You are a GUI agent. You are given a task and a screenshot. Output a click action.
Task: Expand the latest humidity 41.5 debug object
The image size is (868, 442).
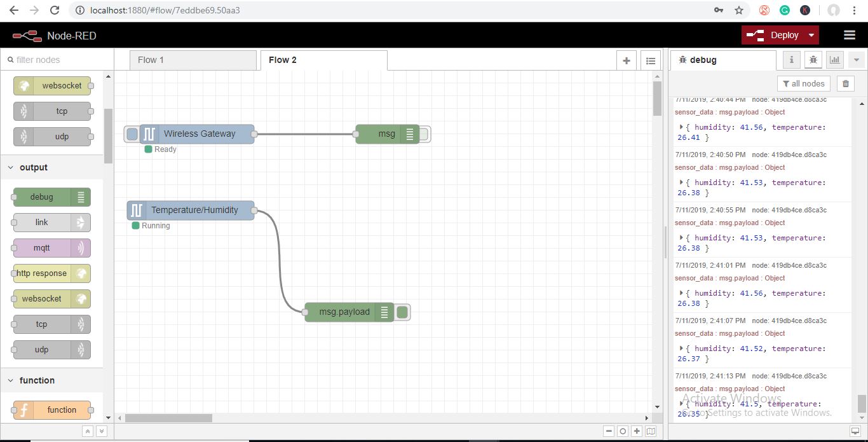coord(681,403)
